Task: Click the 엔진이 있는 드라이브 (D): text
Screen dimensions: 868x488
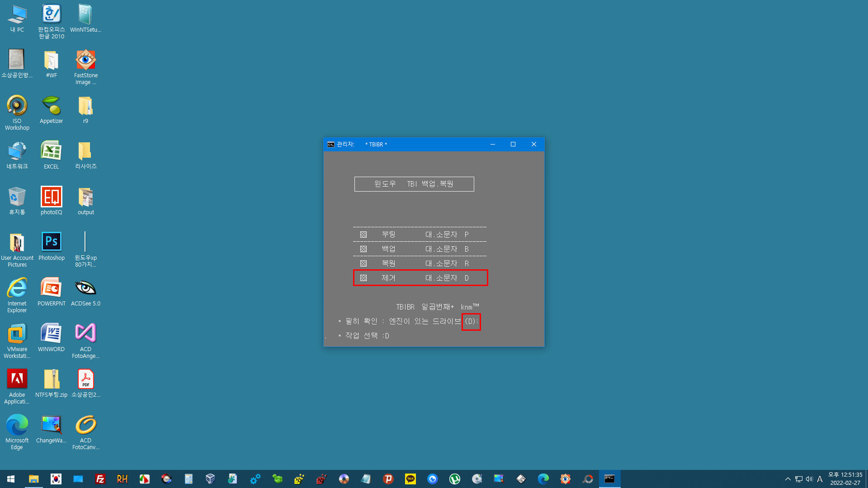Action: 434,321
